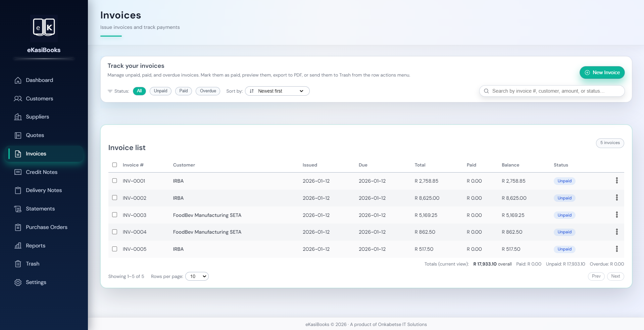The image size is (644, 330).
Task: Open the search magnifier in the invoice search bar
Action: pyautogui.click(x=487, y=91)
